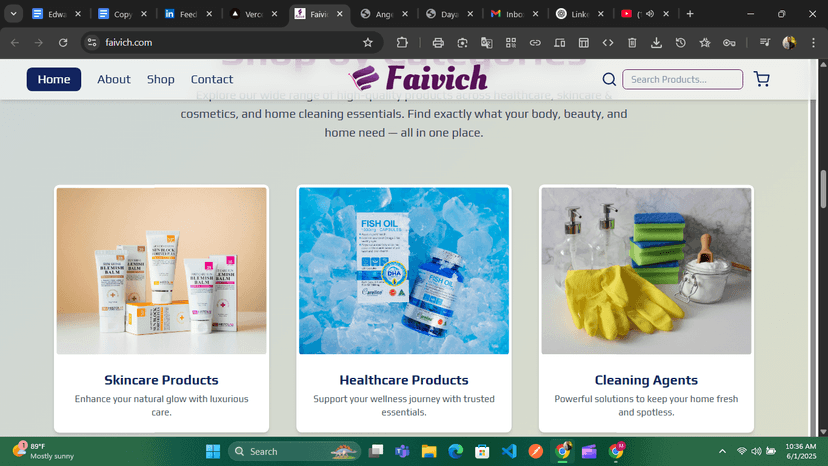The width and height of the screenshot is (828, 466).
Task: Open Microsoft Edge from taskbar
Action: click(455, 451)
